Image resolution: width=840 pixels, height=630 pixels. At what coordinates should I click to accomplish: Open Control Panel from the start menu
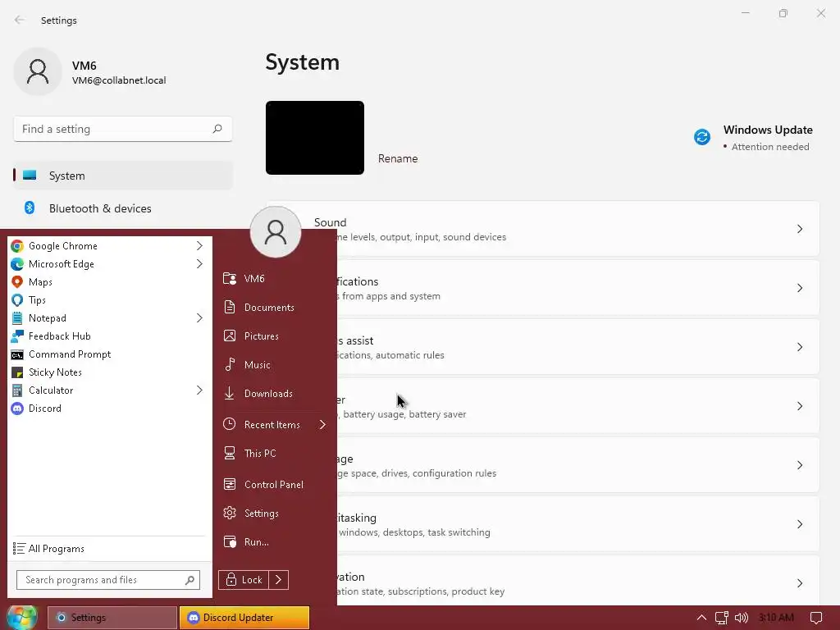(x=274, y=484)
